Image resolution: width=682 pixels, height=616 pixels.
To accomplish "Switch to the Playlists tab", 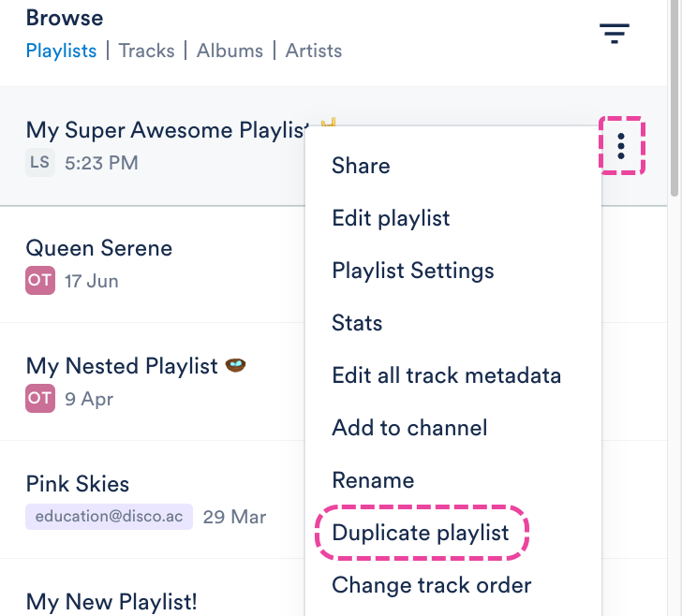I will 61,51.
